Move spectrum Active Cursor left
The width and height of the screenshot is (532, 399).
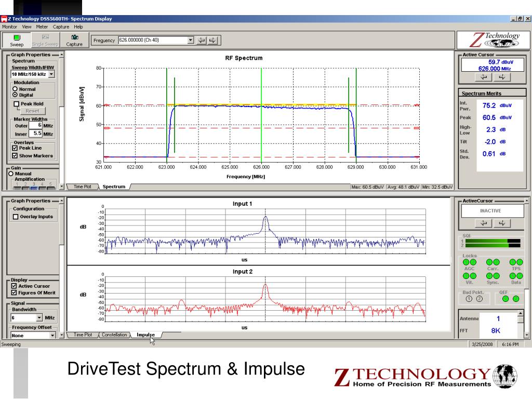484,77
